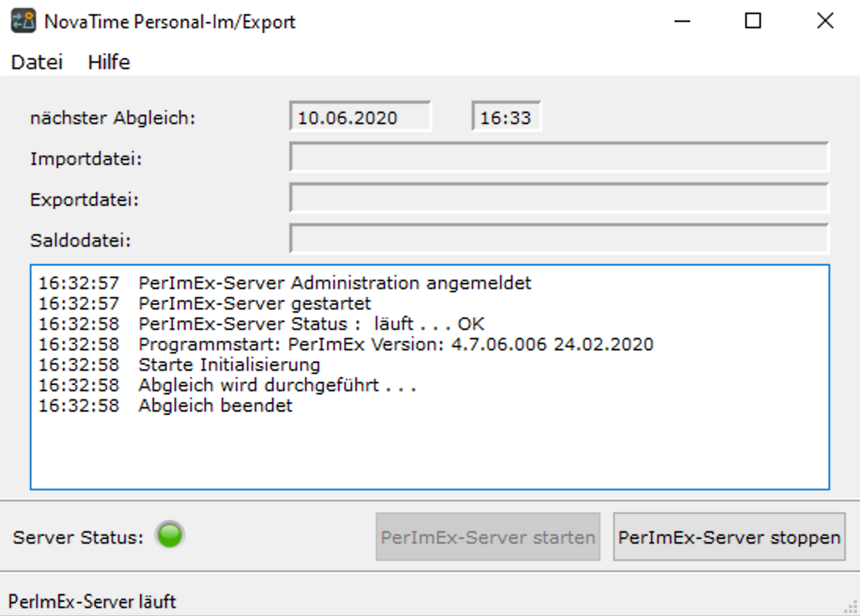Viewport: 860px width, 616px height.
Task: Click the greyed PerImEx-Server starten button
Action: click(488, 537)
